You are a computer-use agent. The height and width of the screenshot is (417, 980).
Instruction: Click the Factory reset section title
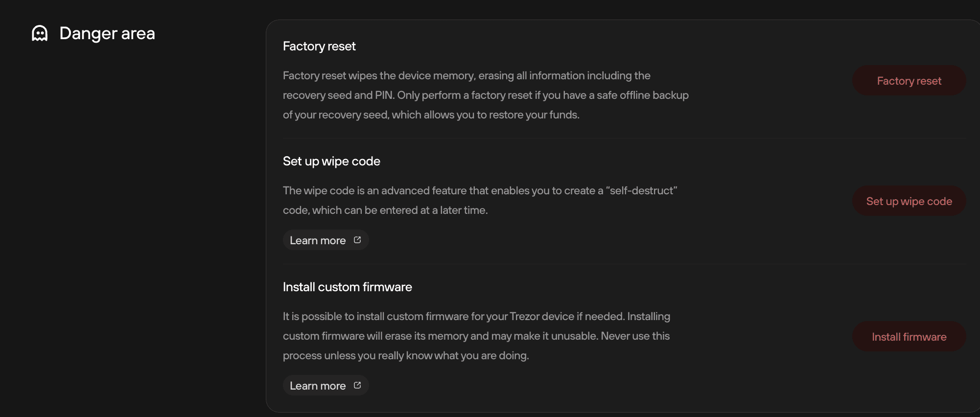319,46
